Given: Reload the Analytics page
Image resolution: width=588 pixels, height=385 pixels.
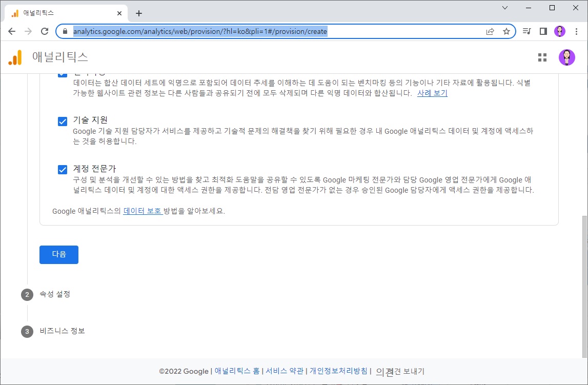Looking at the screenshot, I should tap(45, 31).
